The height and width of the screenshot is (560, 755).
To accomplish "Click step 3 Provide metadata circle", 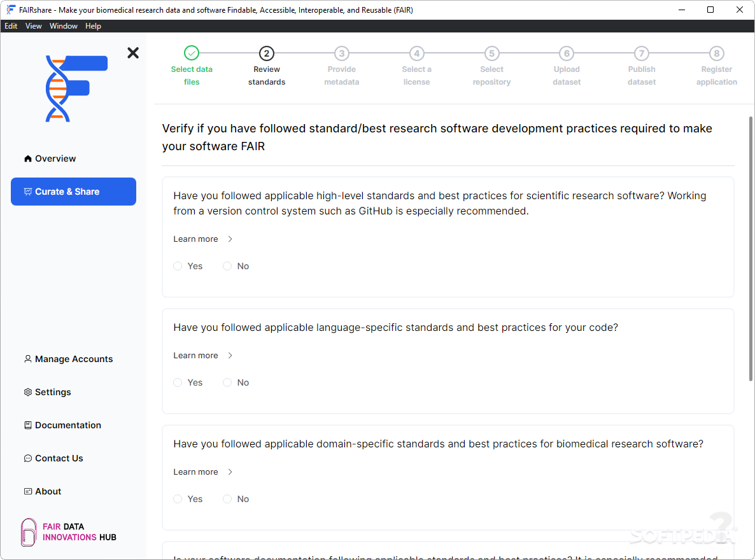I will coord(342,53).
